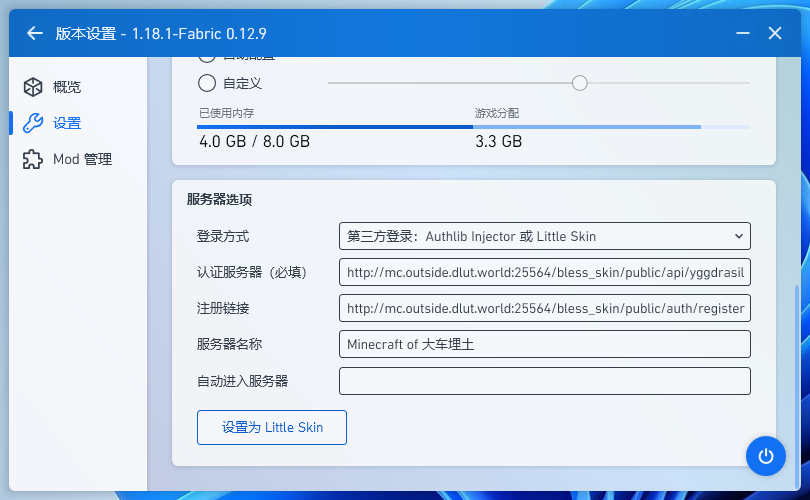Screen dimensions: 810x500
Task: Open the 登录方式 dropdown
Action: [x=544, y=236]
